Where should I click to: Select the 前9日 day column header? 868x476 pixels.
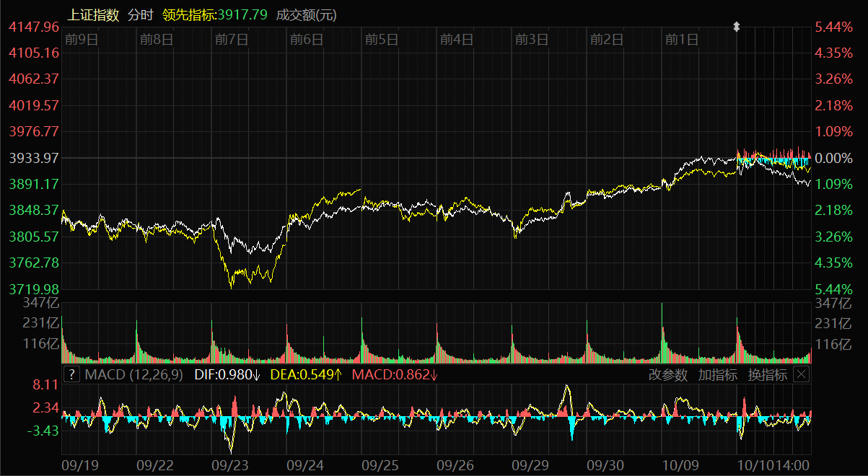click(81, 40)
